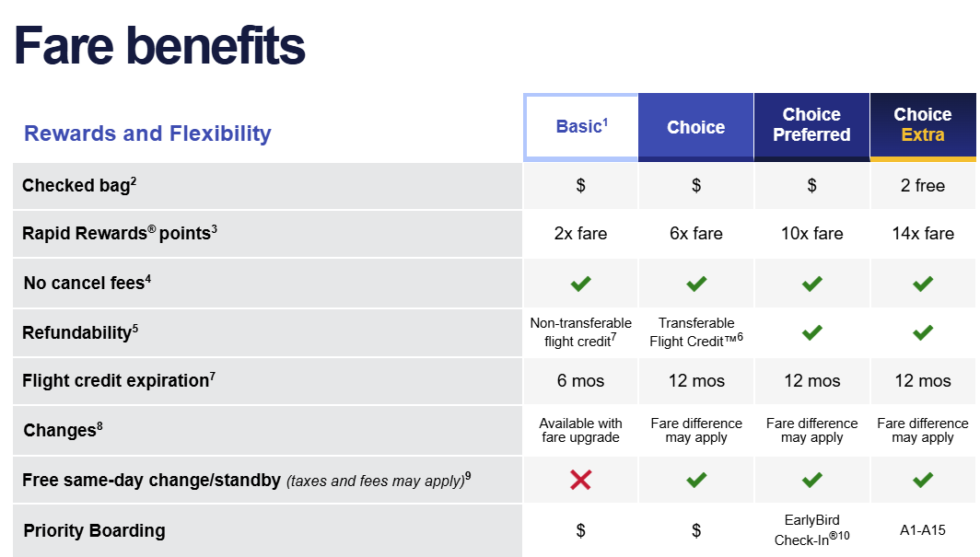
Task: Select the Basic fare column header
Action: coord(580,127)
